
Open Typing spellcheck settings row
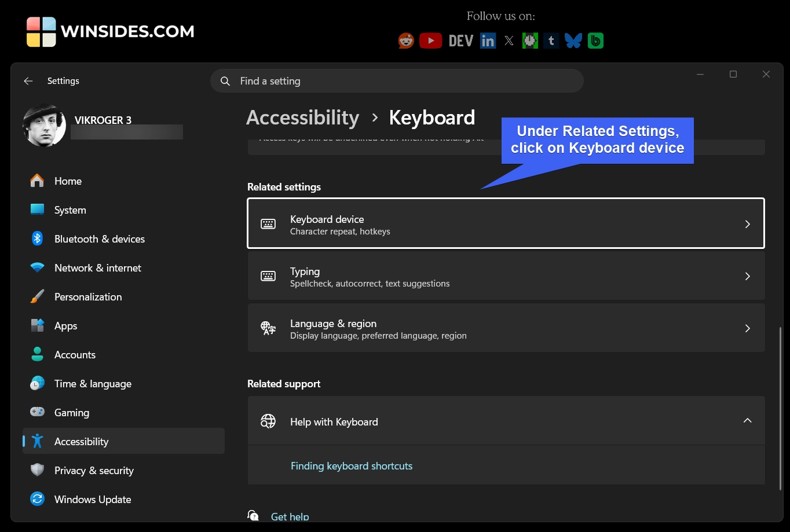coord(506,276)
